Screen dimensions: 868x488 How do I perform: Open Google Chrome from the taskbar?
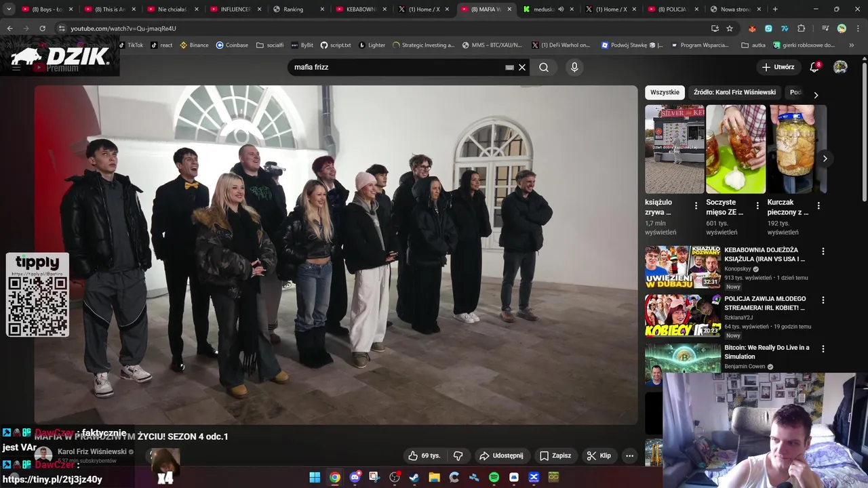(x=335, y=477)
